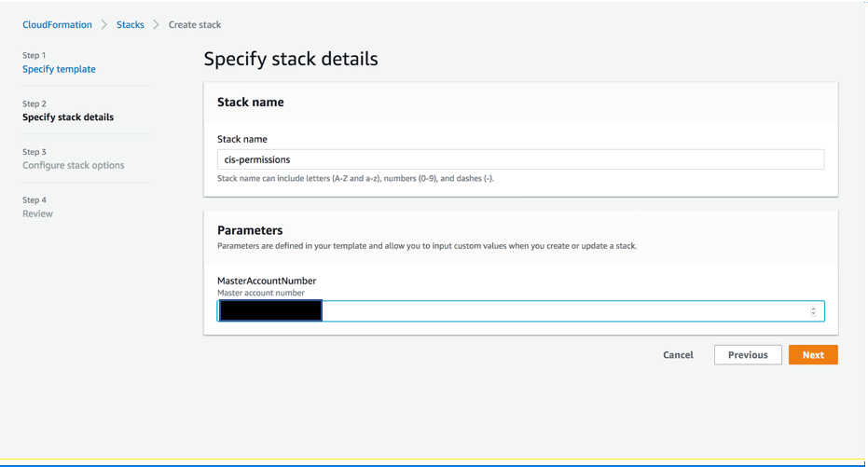
Task: Focus the Stack name input field
Action: click(520, 159)
